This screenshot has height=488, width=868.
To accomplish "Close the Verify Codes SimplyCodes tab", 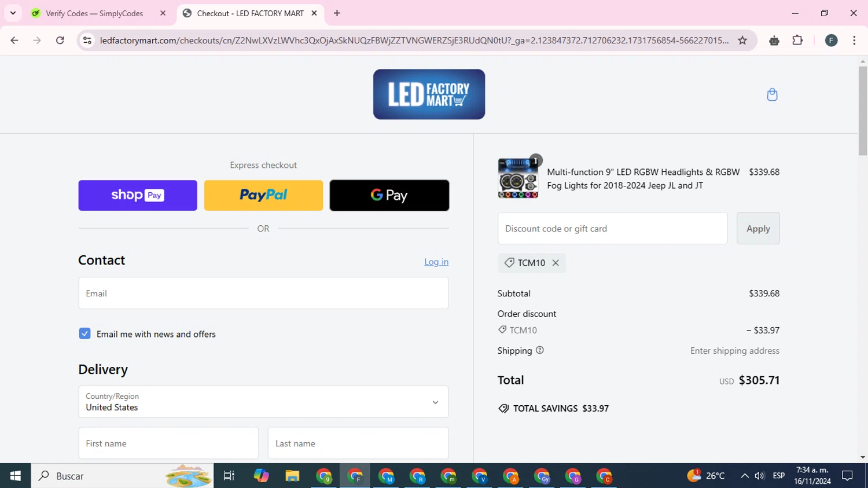I will point(163,13).
